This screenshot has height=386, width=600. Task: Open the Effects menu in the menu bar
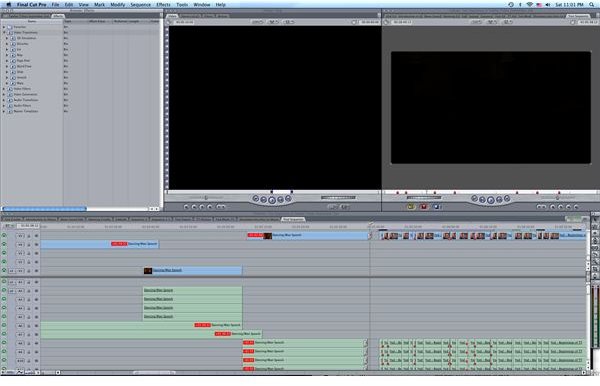pyautogui.click(x=163, y=5)
